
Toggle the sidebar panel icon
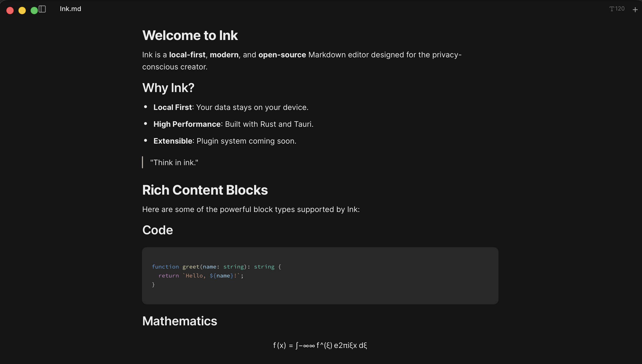(x=42, y=9)
